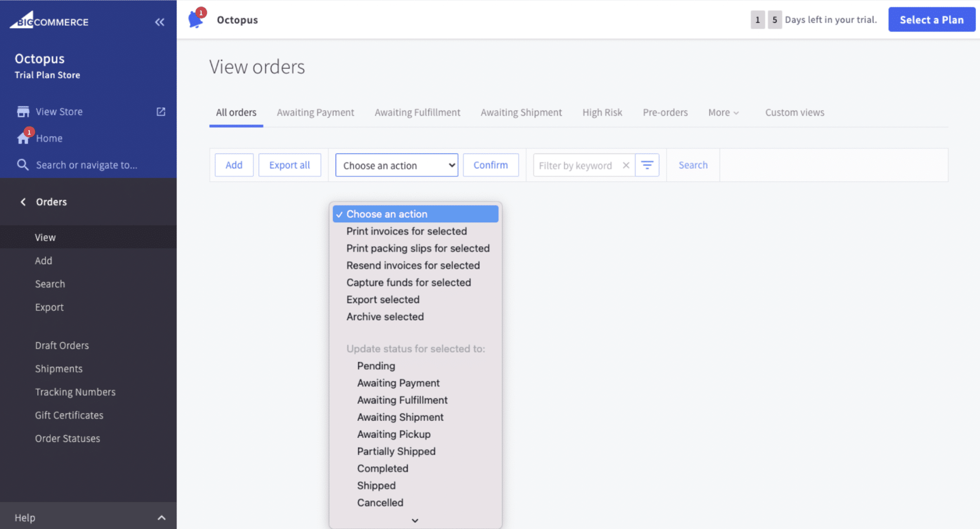Set status to Awaiting Fulfillment in dropdown
The width and height of the screenshot is (980, 529).
(415, 400)
